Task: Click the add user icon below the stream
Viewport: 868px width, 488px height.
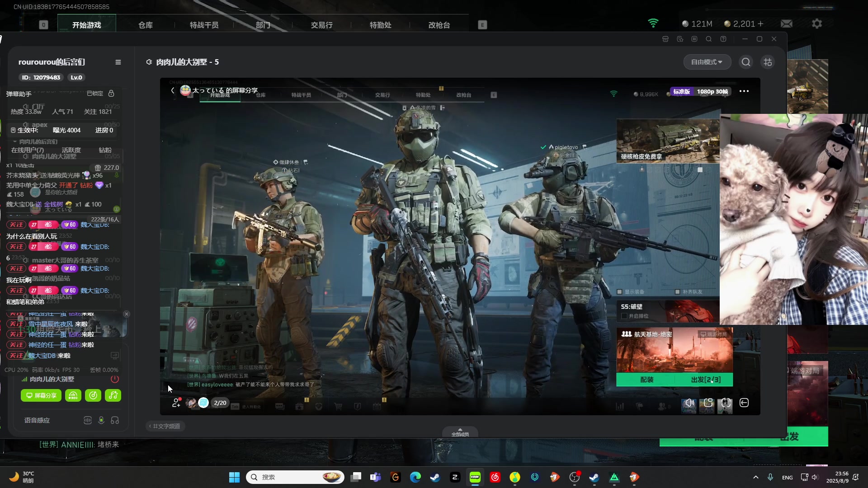Action: [x=176, y=403]
